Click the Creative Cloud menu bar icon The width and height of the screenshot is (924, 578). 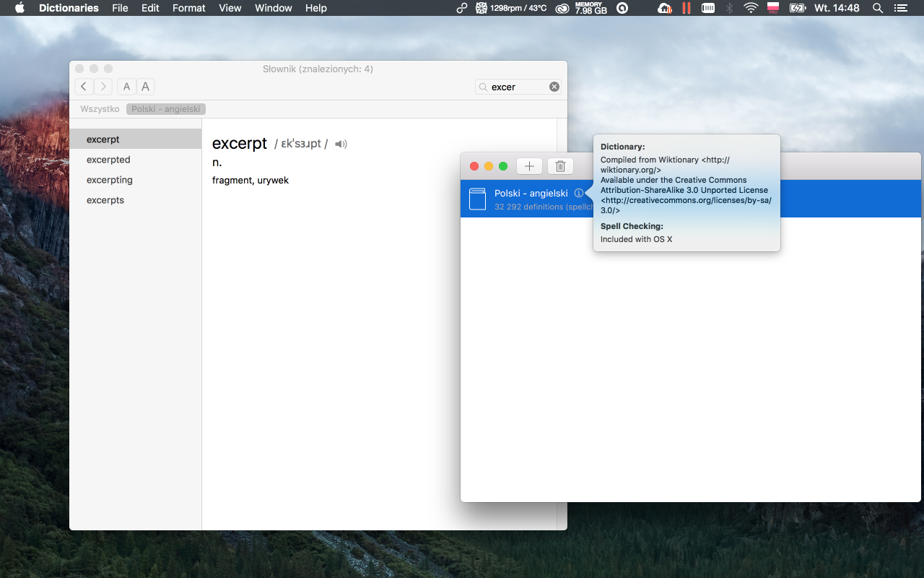(562, 8)
